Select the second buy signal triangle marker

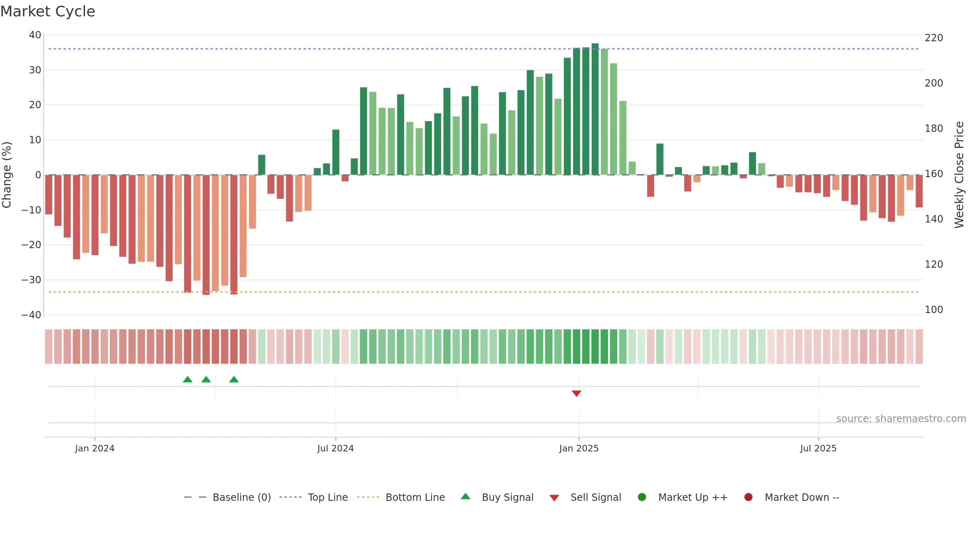[206, 379]
